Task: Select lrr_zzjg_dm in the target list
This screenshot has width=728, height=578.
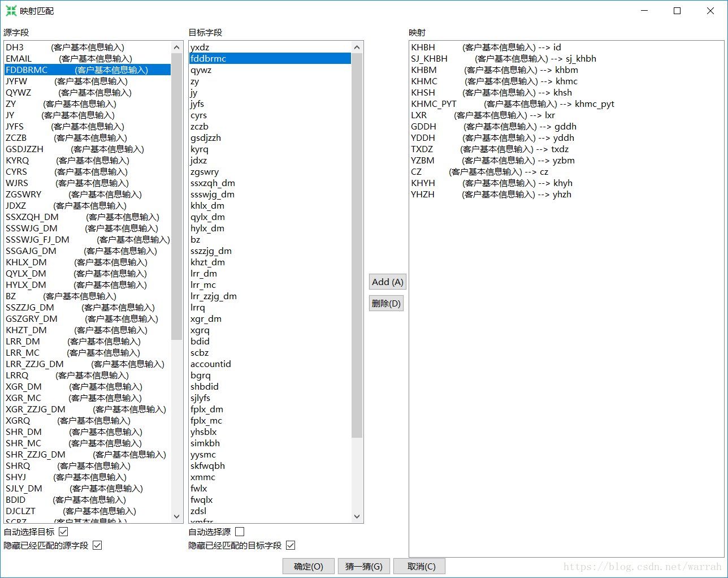Action: click(x=270, y=296)
